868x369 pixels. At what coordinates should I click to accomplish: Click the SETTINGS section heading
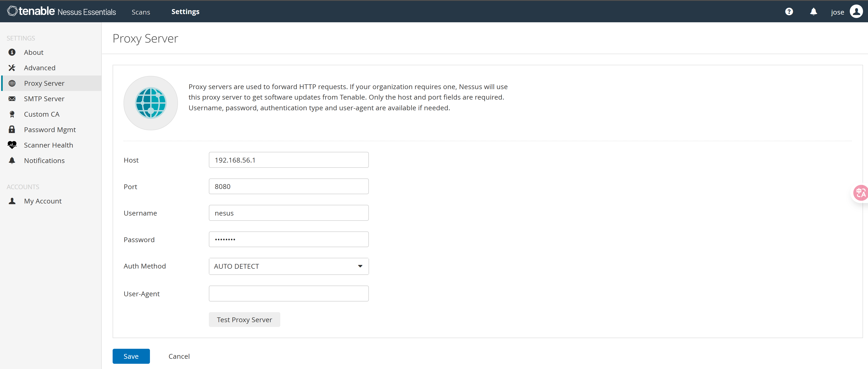[x=21, y=38]
